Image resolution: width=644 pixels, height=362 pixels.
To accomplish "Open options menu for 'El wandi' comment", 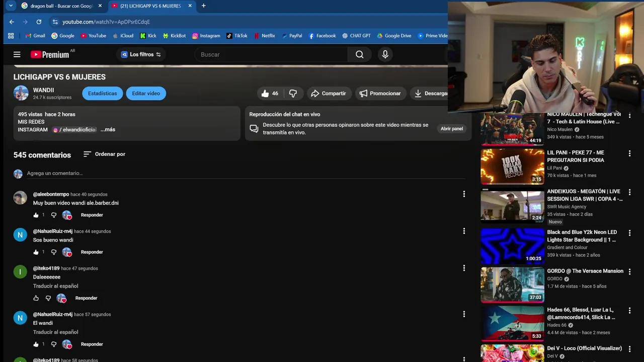I will [464, 314].
